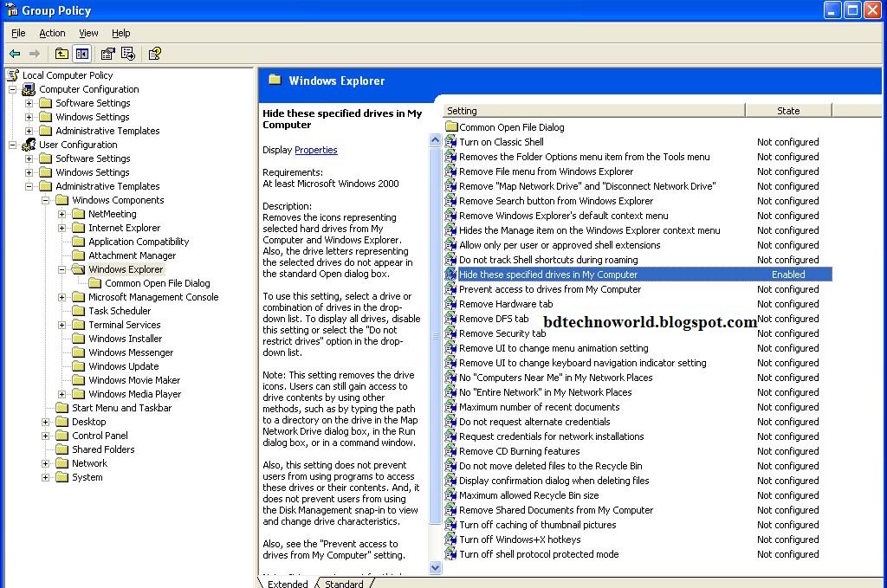Select Windows Movie Maker in the tree

pyautogui.click(x=134, y=380)
